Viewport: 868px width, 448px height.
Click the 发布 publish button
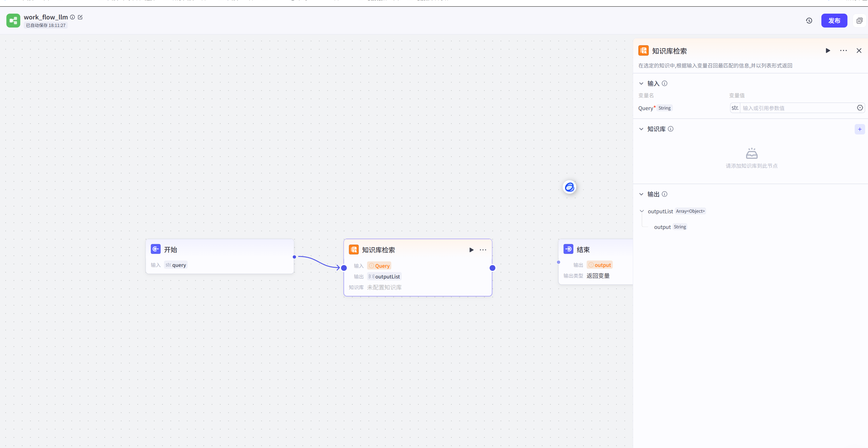(834, 21)
